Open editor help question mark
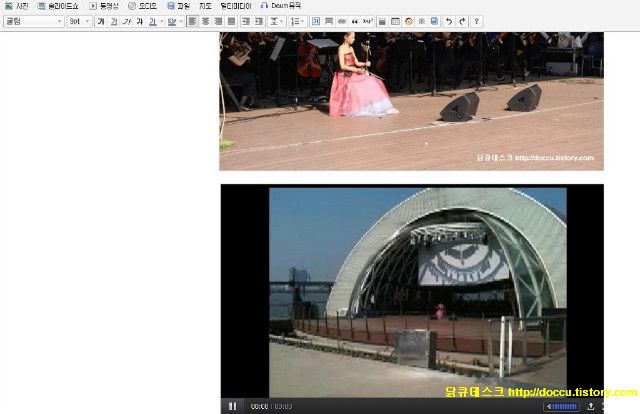 476,21
